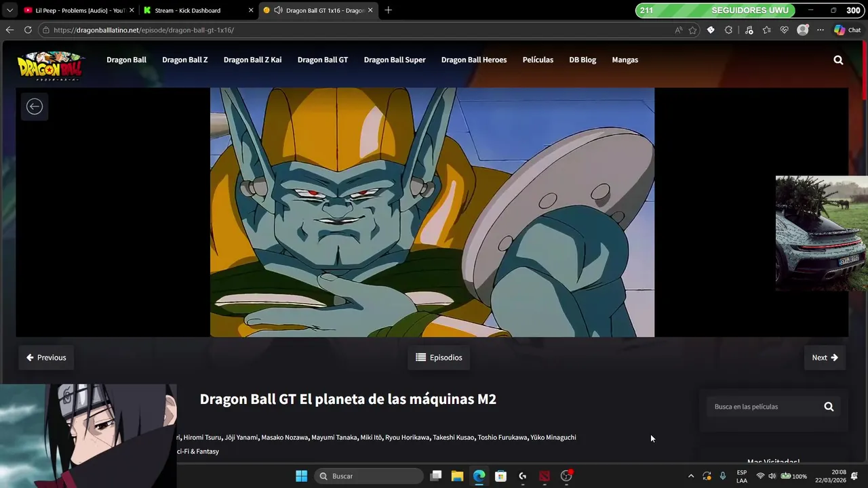Open the media control music note icon

click(x=749, y=30)
